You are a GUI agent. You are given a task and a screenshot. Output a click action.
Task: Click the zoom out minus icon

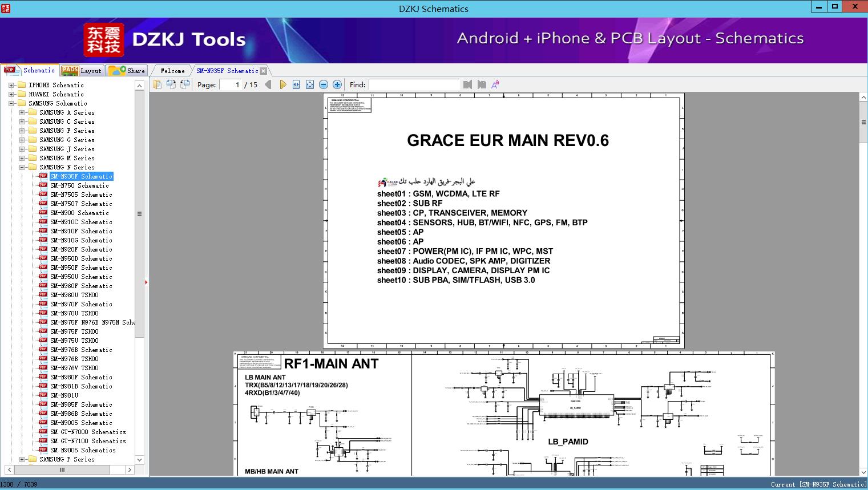(x=324, y=84)
